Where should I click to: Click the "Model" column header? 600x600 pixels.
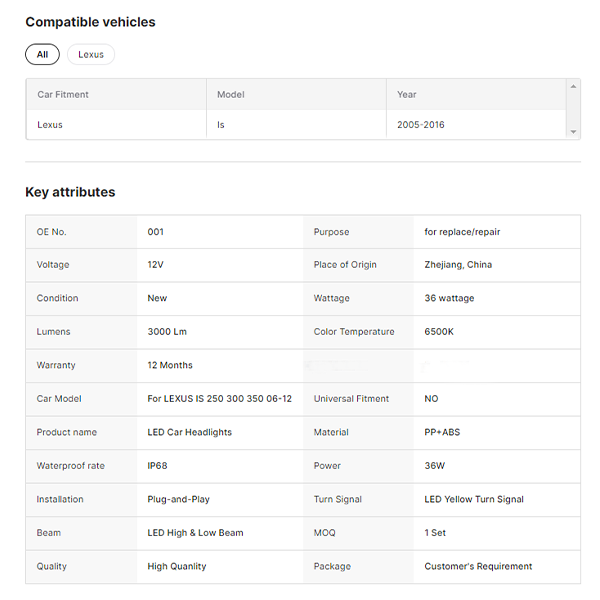click(x=231, y=95)
